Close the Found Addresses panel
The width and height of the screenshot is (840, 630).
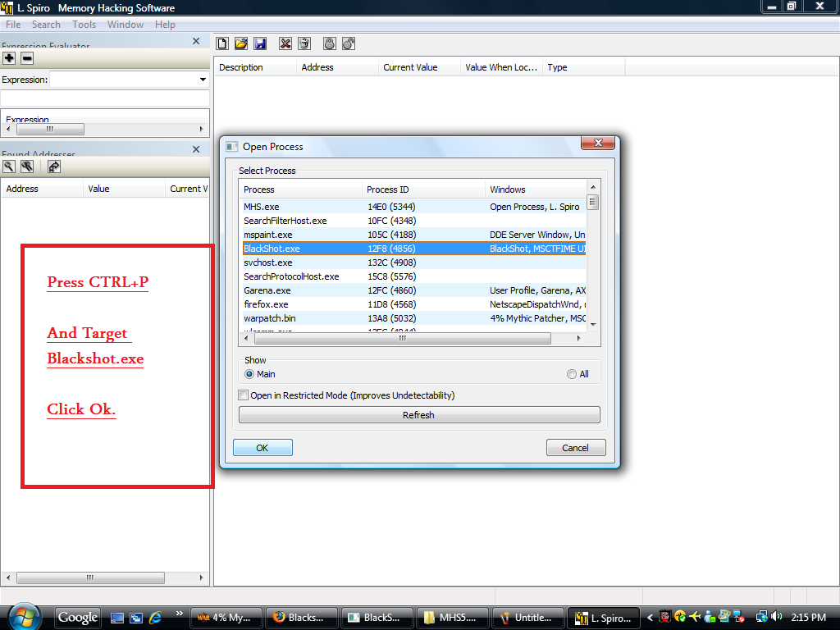[196, 149]
